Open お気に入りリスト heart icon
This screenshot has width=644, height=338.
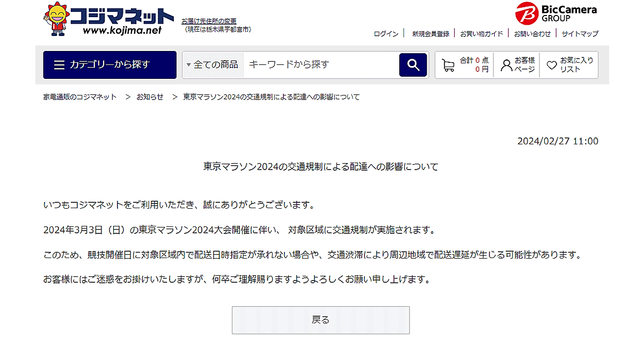(x=552, y=65)
